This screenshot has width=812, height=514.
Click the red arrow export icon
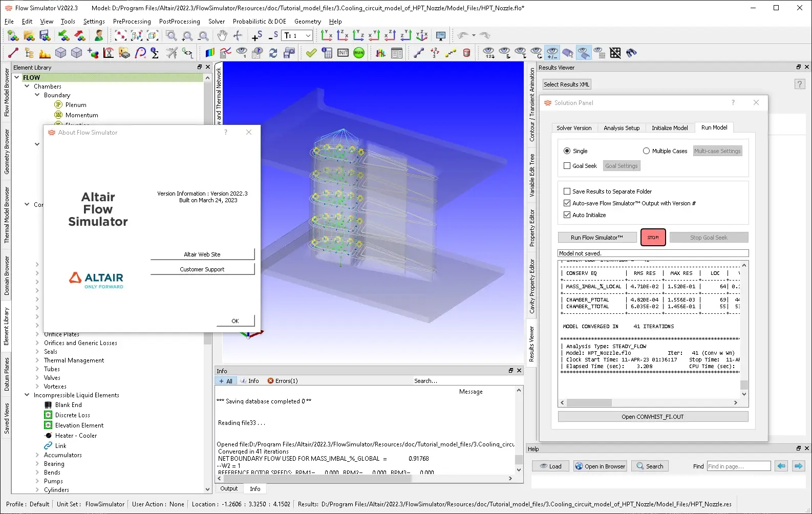click(x=80, y=35)
